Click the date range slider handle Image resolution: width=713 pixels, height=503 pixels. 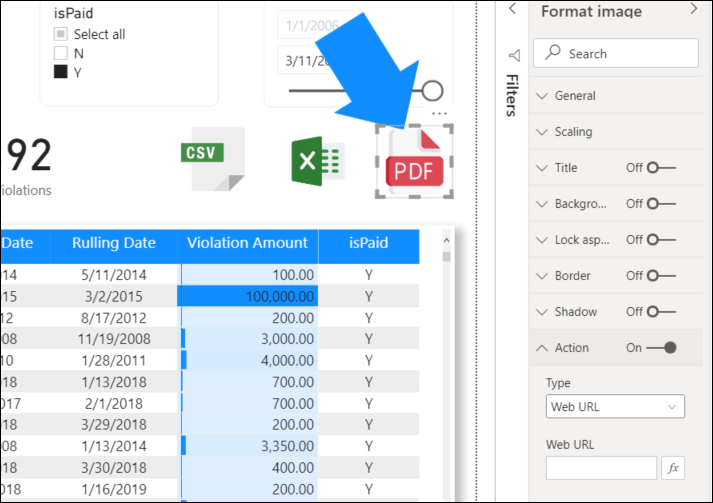click(432, 91)
